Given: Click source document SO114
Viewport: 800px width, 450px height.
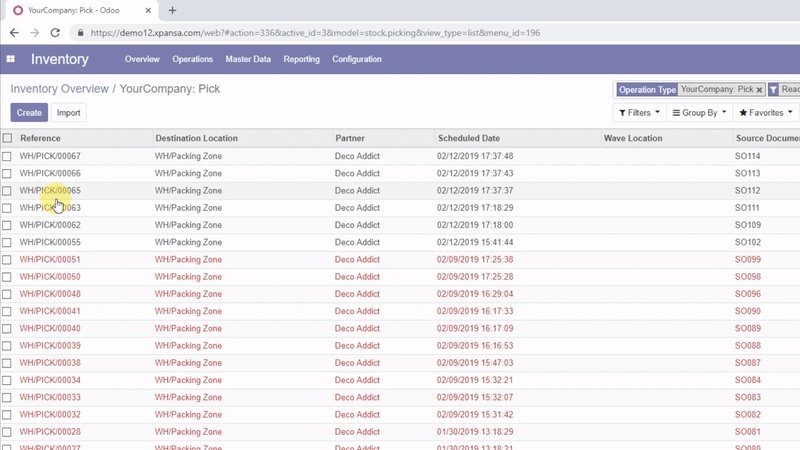Looking at the screenshot, I should point(747,156).
